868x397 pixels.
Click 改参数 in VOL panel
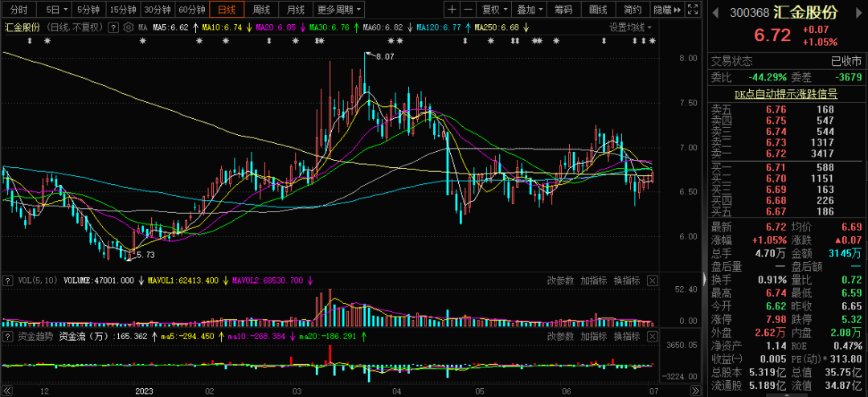coord(560,280)
